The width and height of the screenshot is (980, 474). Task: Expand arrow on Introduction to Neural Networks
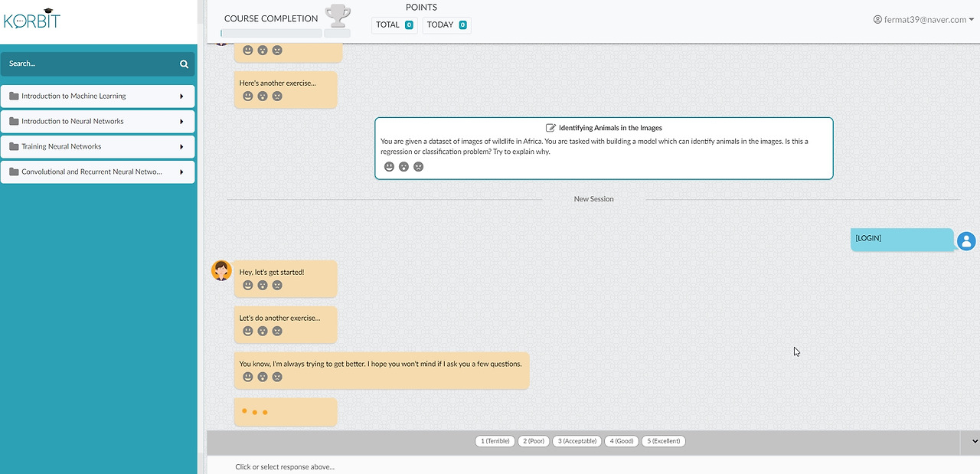(181, 122)
